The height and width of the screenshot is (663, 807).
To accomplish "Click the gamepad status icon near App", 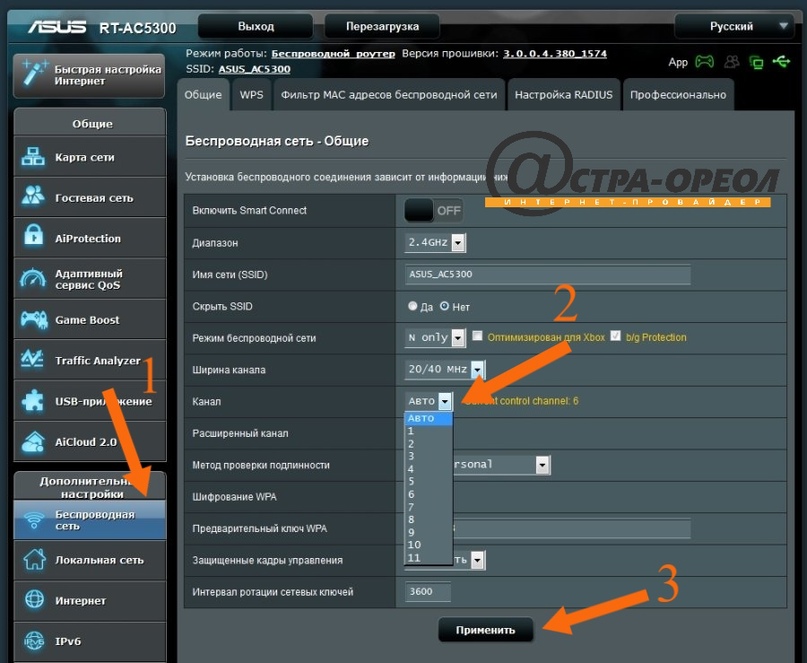I will (x=705, y=62).
